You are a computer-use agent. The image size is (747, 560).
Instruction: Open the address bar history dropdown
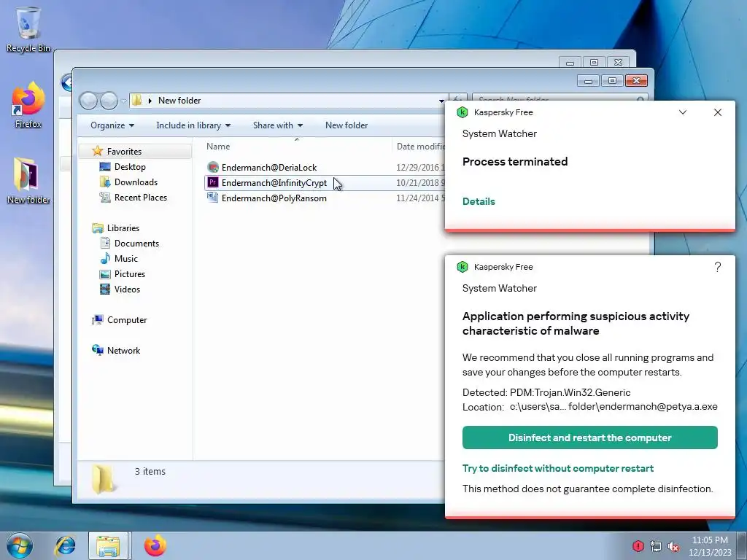click(x=441, y=101)
